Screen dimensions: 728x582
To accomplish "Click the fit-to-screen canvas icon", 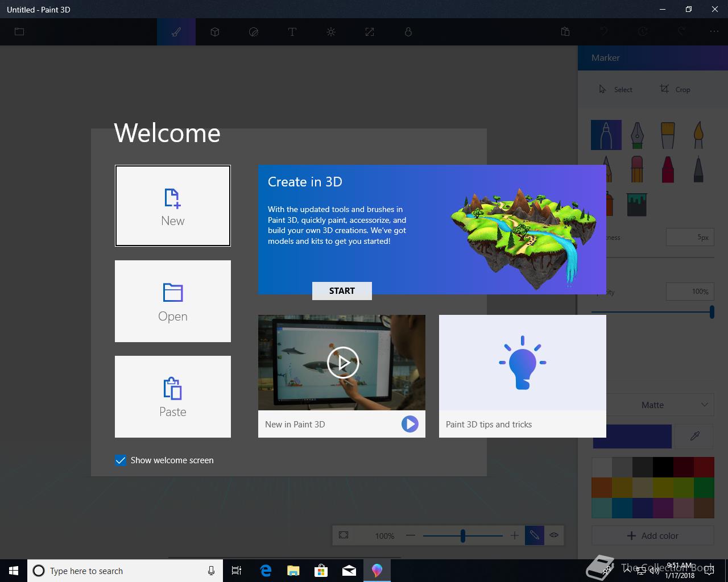I will point(344,535).
